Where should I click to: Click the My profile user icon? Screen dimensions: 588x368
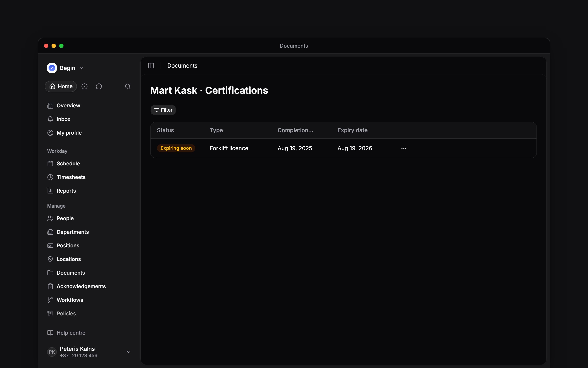point(50,133)
